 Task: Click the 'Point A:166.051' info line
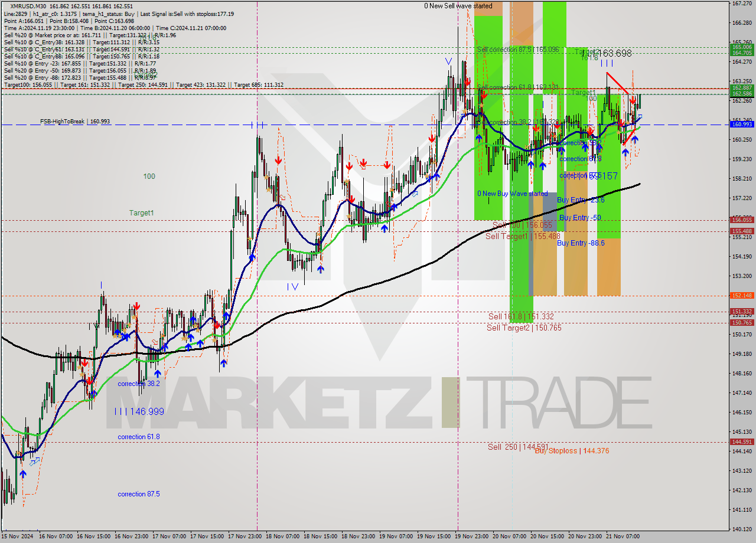tap(24, 21)
